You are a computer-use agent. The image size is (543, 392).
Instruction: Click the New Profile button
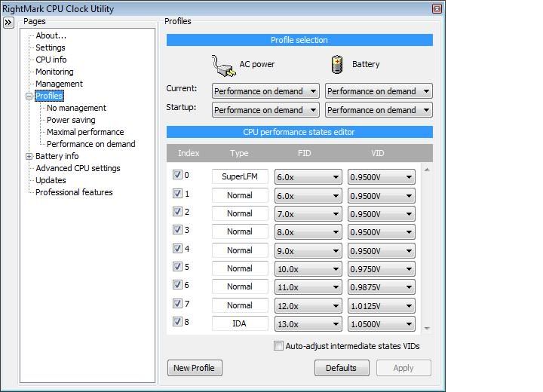[x=195, y=368]
